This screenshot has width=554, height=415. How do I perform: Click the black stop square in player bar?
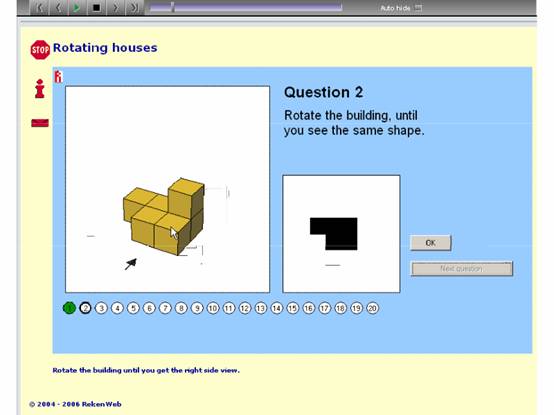point(96,7)
